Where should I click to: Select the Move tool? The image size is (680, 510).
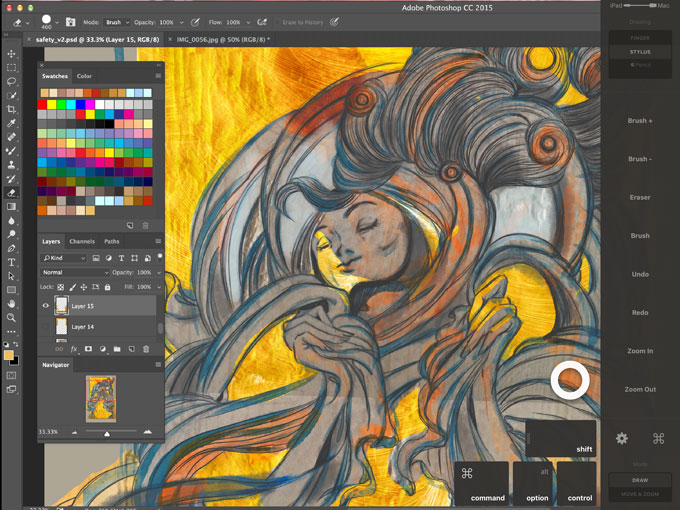[x=12, y=54]
